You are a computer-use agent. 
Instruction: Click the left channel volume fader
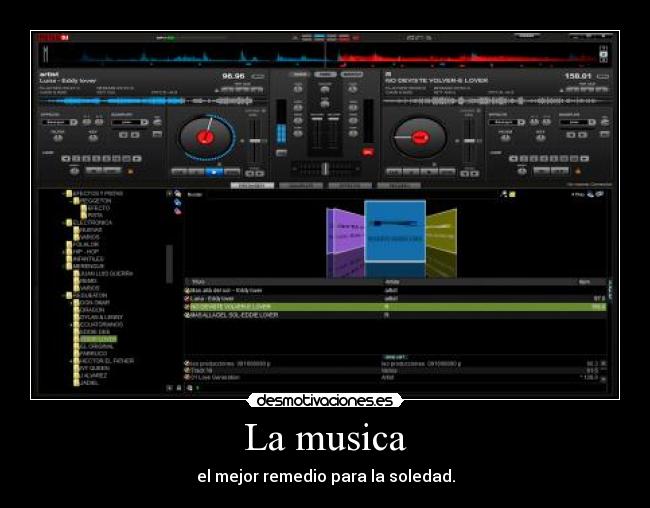click(x=317, y=119)
